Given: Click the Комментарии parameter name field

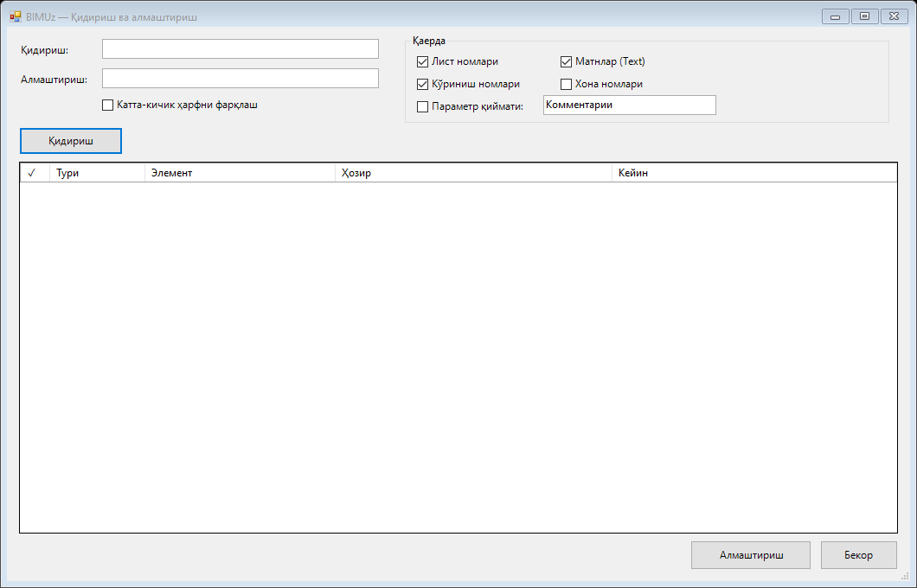Looking at the screenshot, I should click(629, 105).
